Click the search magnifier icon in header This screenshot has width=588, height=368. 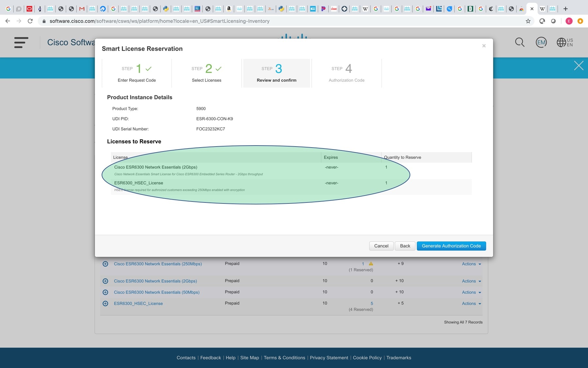[x=519, y=42]
